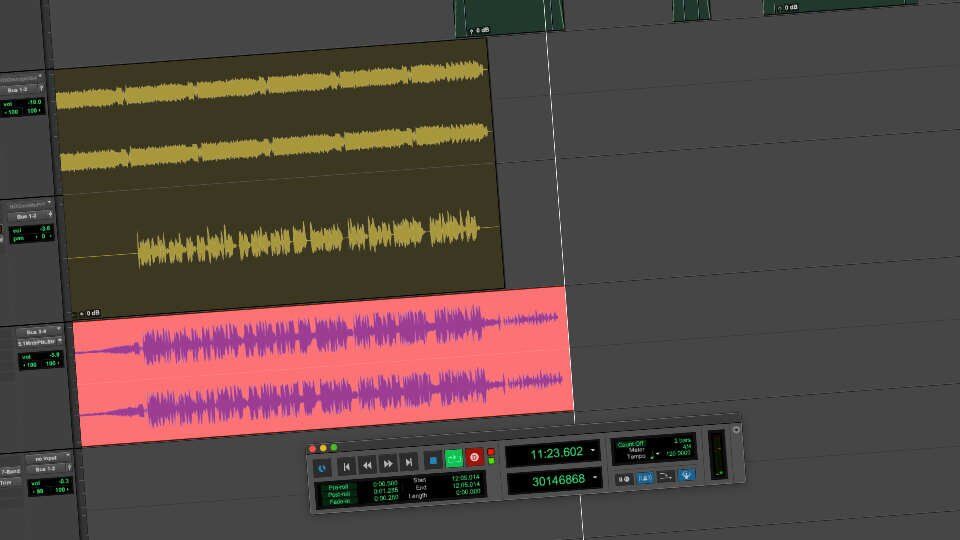Click the red Record transport button
The width and height of the screenshot is (960, 540).
474,457
